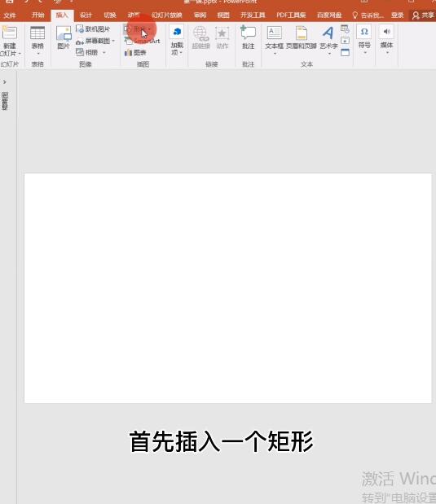Screen dimensions: 436x504
Task: Click the Date and Time icon
Action: [345, 29]
